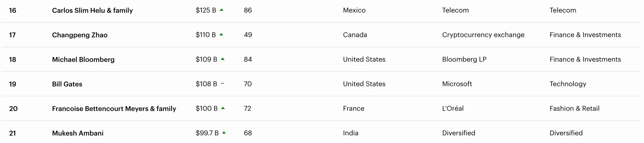Click the Cryptocurrency exchange source cell
The image size is (644, 143).
[483, 35]
